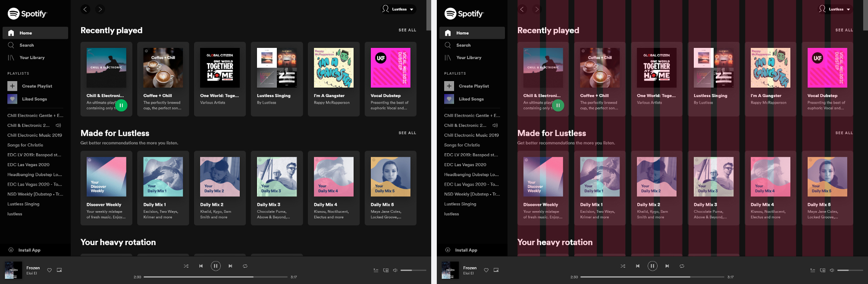This screenshot has height=284, width=868.
Task: Open the play queue in left window
Action: [x=376, y=270]
